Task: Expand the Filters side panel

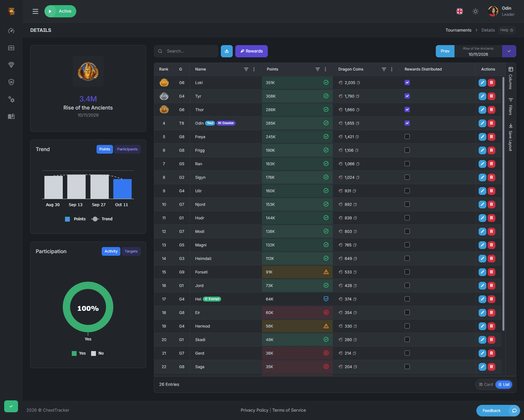Action: (510, 106)
